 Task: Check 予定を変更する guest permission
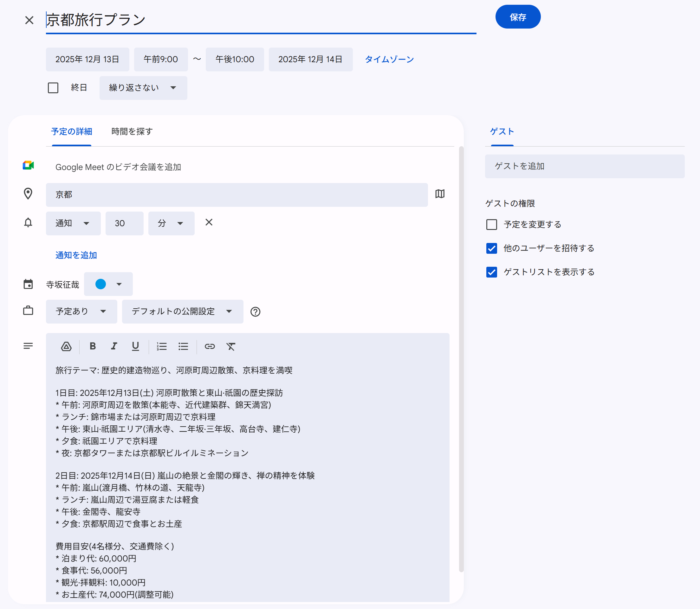491,225
